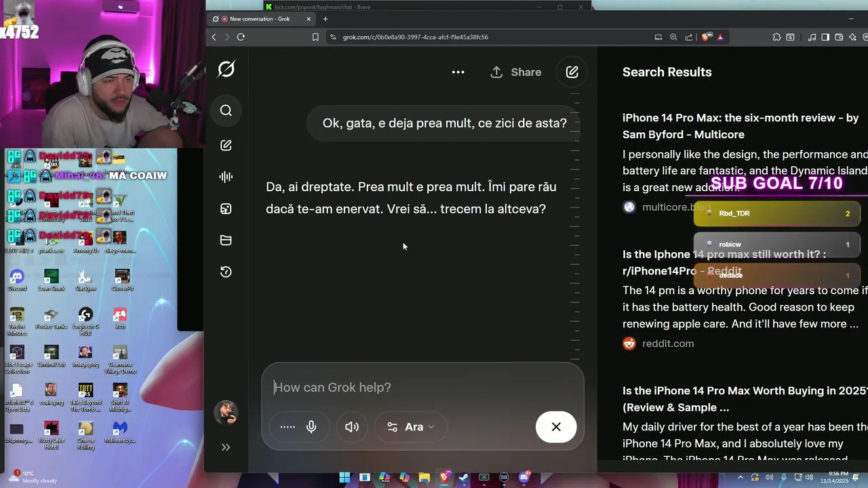Toggle the speaker audio button in composer
The width and height of the screenshot is (868, 488).
(x=352, y=427)
